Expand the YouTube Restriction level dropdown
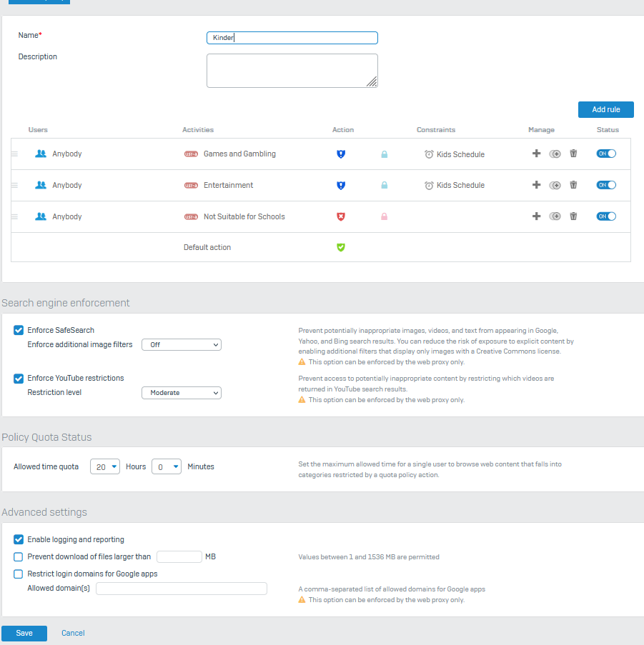Viewport: 644px width, 645px height. [x=182, y=392]
